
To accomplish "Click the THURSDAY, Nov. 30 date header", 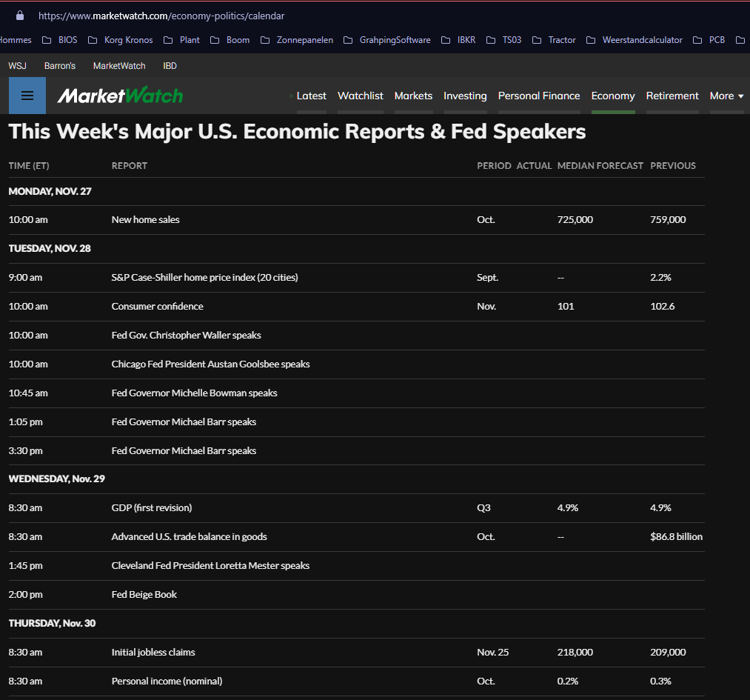I will coord(52,624).
